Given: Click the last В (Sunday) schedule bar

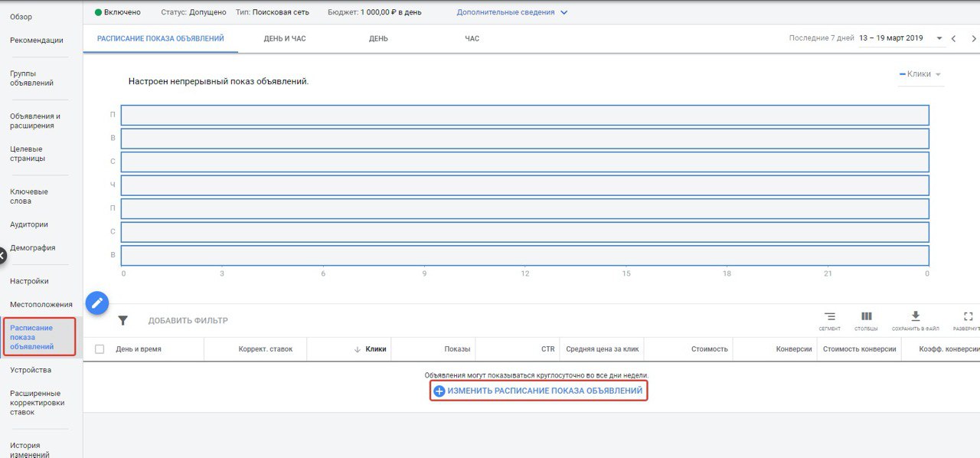Looking at the screenshot, I should coord(524,256).
